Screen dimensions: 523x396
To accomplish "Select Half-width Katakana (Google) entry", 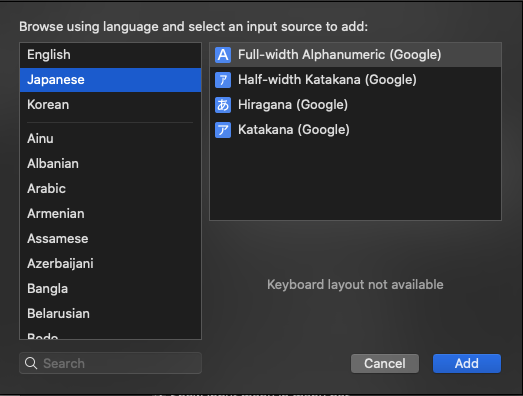I will (355, 80).
